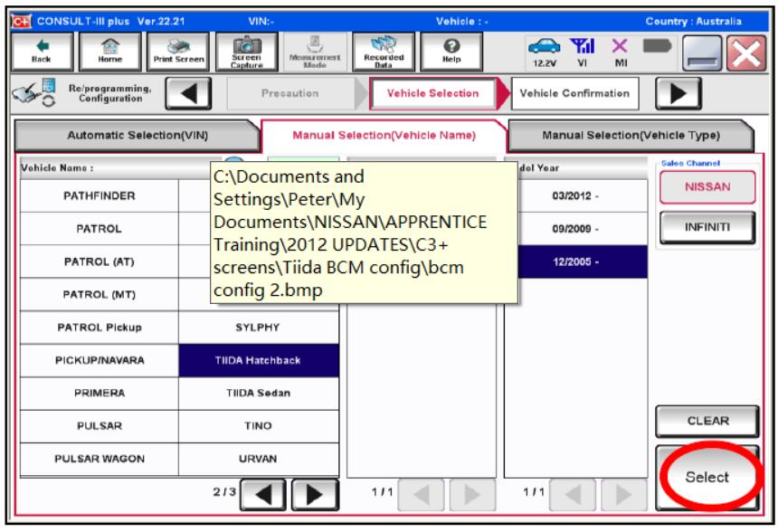Image resolution: width=778 pixels, height=532 pixels.
Task: Check the 12.2V battery voltage icon
Action: tap(545, 52)
